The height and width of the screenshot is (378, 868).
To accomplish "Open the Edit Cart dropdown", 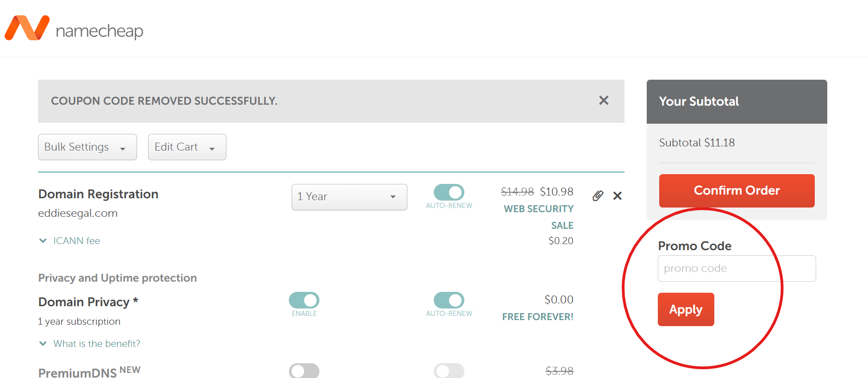I will pyautogui.click(x=187, y=147).
